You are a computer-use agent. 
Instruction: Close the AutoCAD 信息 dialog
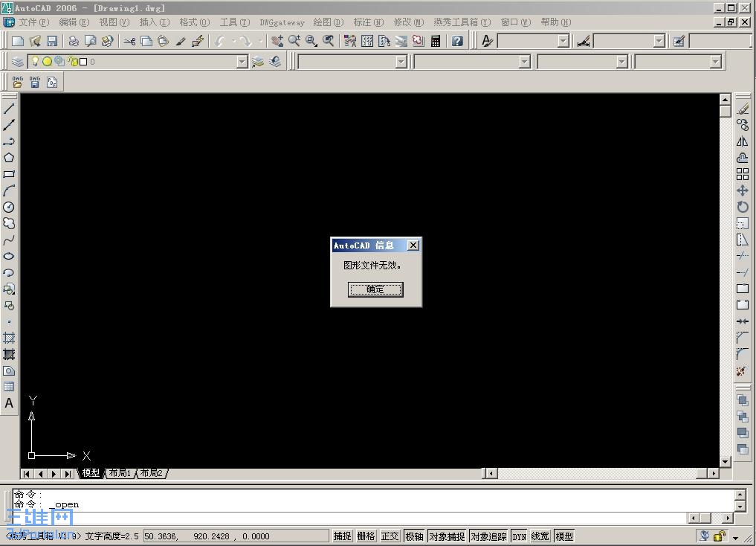coord(413,245)
